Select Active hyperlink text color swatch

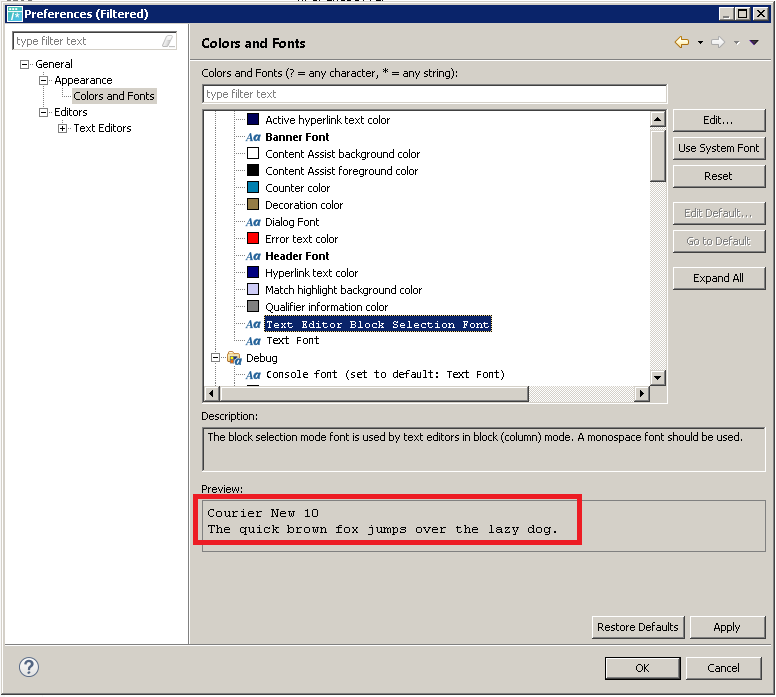[253, 119]
